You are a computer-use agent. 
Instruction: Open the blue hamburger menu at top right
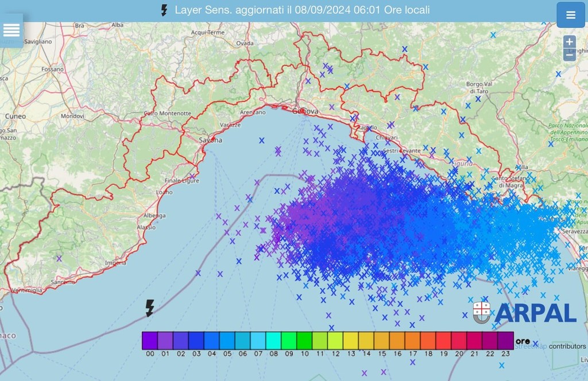tap(570, 15)
